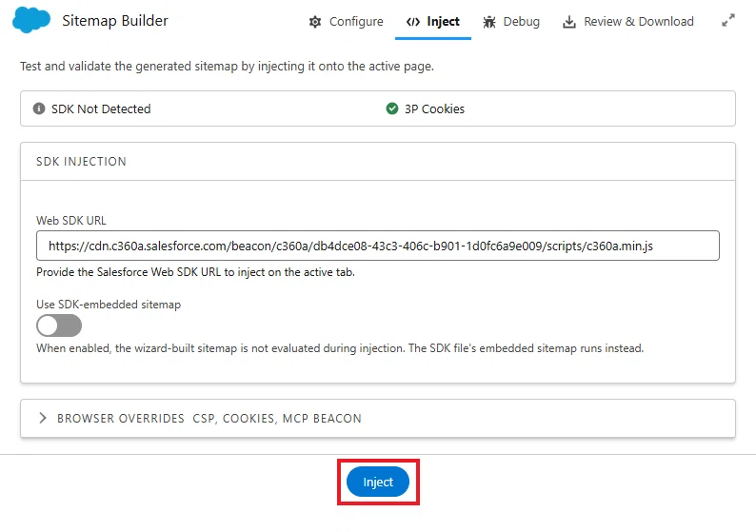The width and height of the screenshot is (756, 532).
Task: Click the 'Test and validate the generated sitemap' text
Action: click(x=228, y=66)
